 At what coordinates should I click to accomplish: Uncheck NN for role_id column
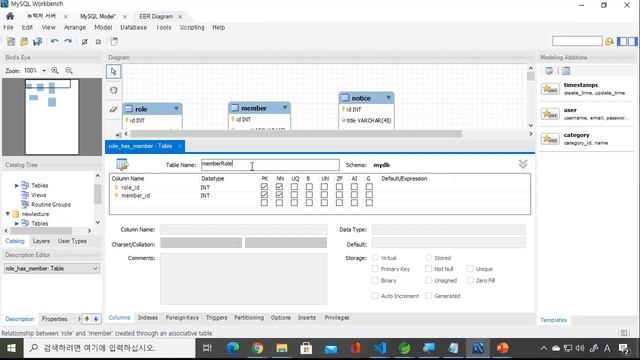[279, 187]
